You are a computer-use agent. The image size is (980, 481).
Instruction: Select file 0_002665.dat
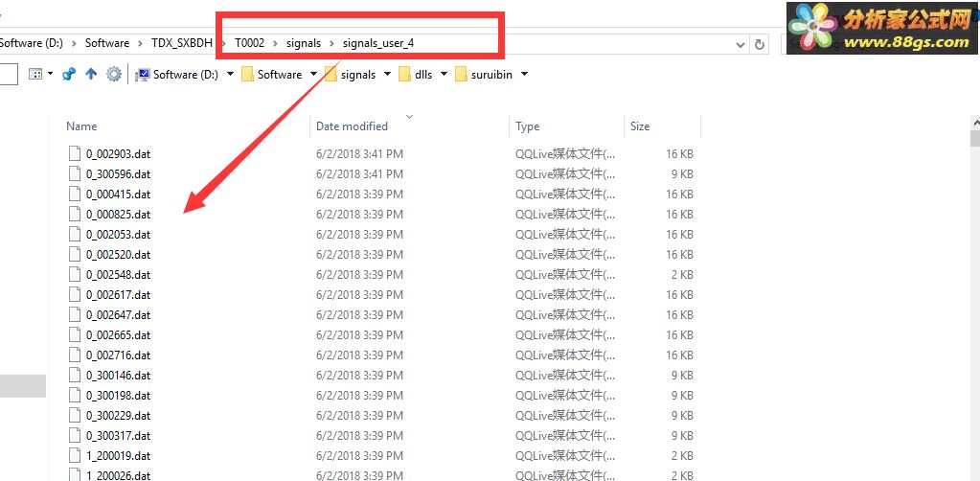118,335
